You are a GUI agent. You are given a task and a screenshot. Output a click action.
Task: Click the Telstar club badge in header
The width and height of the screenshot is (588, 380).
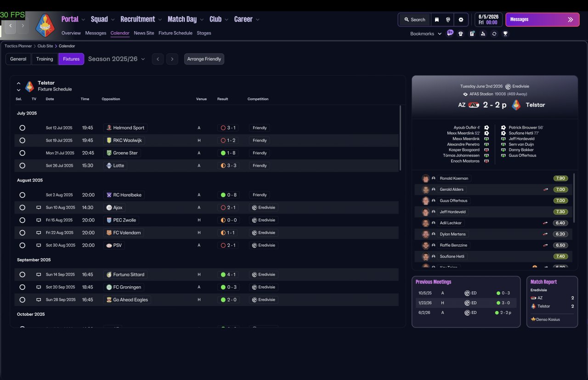point(45,25)
